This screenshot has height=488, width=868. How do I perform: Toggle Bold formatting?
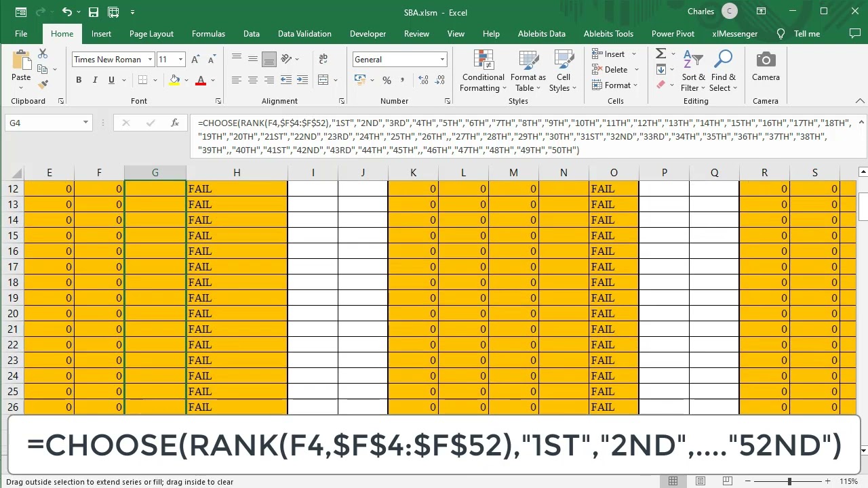click(79, 80)
